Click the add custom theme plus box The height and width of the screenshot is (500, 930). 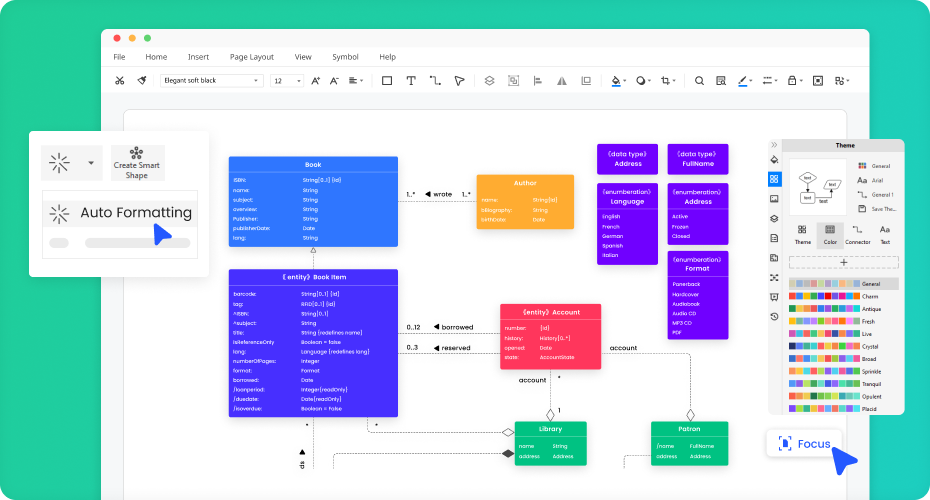click(843, 262)
